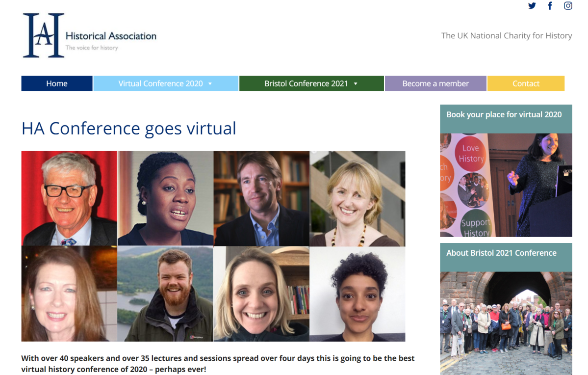This screenshot has height=375, width=588.
Task: Click the Facebook icon at top right
Action: 550,6
